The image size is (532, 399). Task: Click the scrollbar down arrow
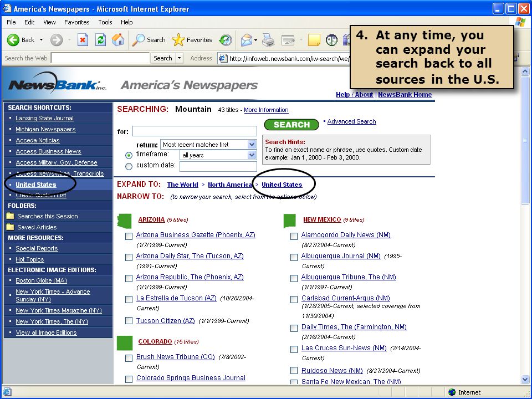525,379
